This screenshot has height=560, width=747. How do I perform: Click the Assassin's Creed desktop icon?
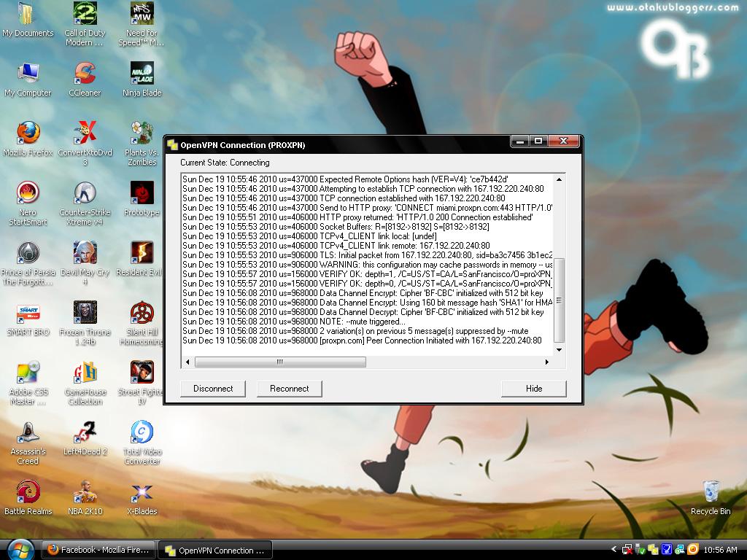pyautogui.click(x=28, y=443)
